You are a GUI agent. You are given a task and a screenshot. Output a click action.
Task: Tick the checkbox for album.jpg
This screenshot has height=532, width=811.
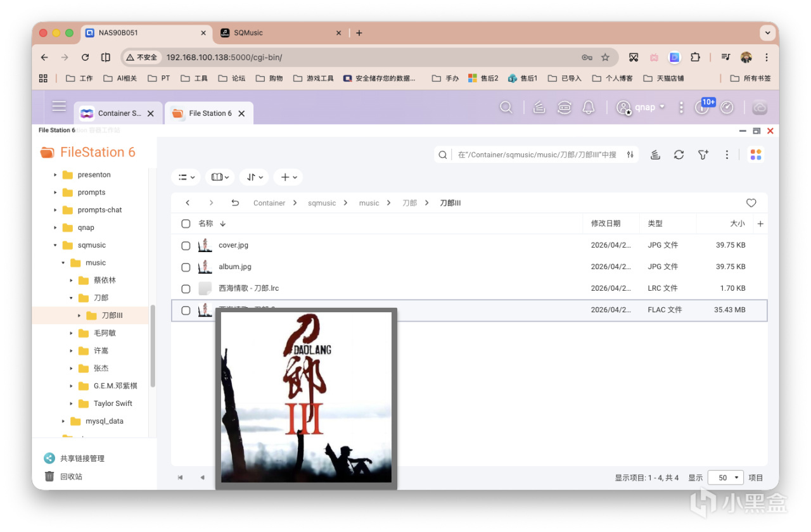click(x=186, y=267)
